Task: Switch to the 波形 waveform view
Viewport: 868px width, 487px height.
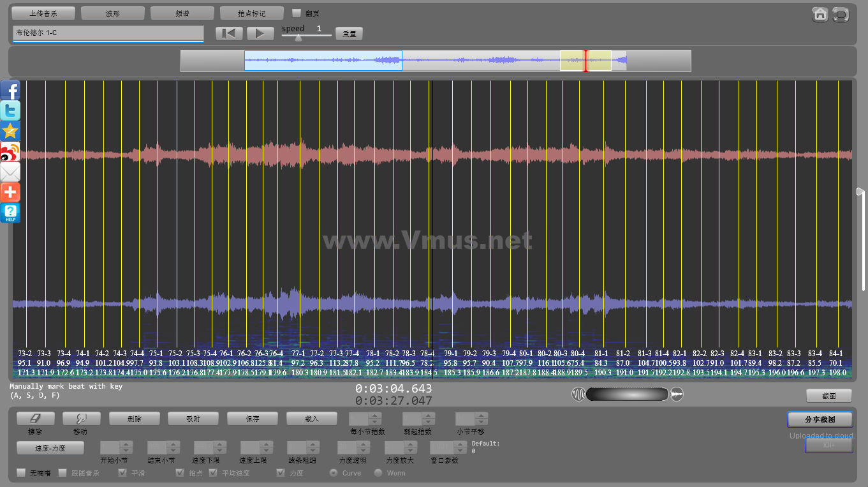Action: coord(113,13)
